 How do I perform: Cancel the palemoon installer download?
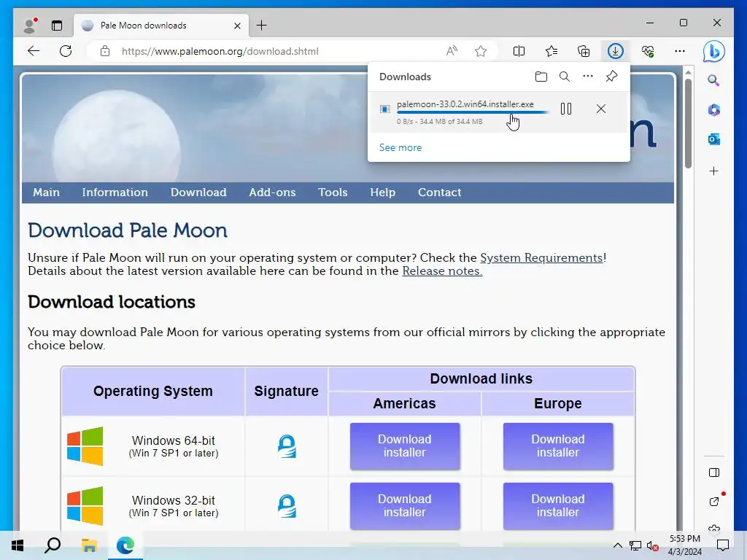(x=601, y=109)
